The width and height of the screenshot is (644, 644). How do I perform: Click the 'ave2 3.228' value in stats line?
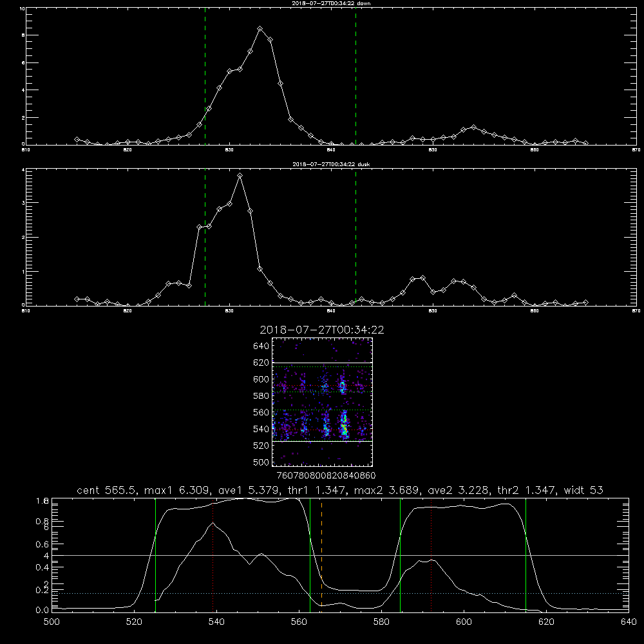pyautogui.click(x=459, y=490)
